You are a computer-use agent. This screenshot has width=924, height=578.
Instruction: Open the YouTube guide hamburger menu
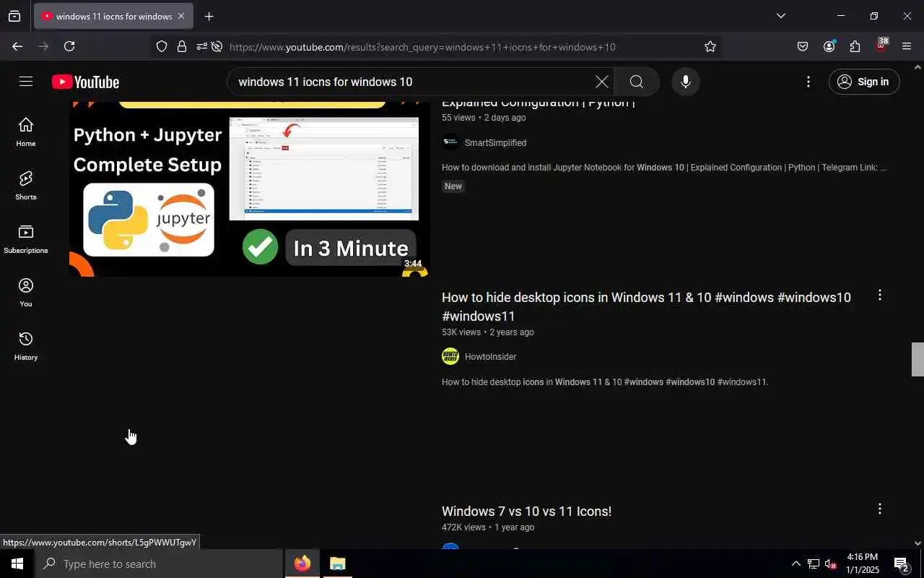pos(26,82)
